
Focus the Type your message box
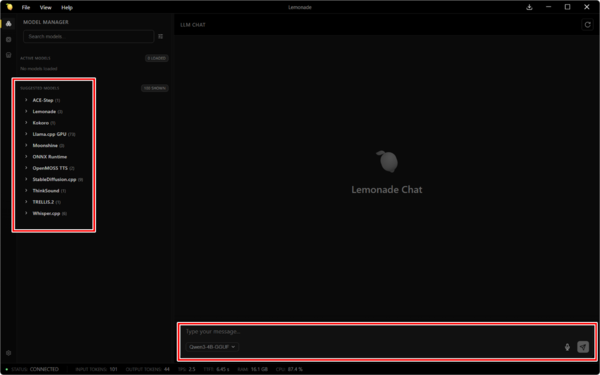[386, 331]
